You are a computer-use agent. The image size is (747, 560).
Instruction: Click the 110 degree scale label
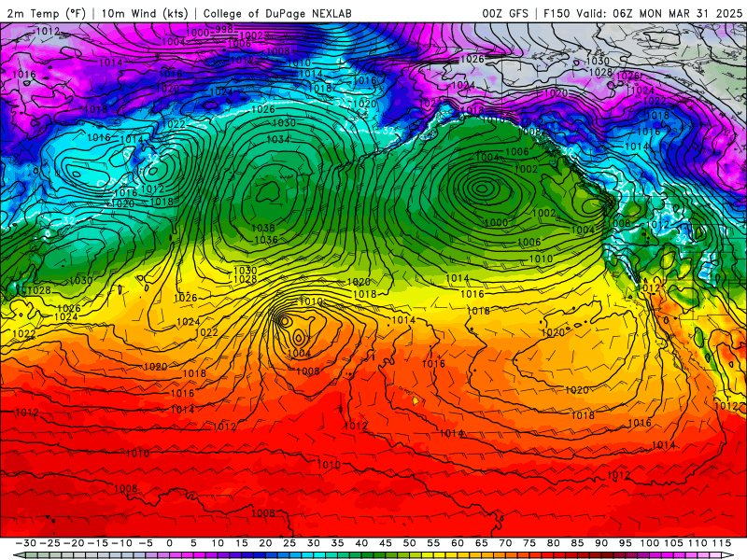pyautogui.click(x=698, y=543)
